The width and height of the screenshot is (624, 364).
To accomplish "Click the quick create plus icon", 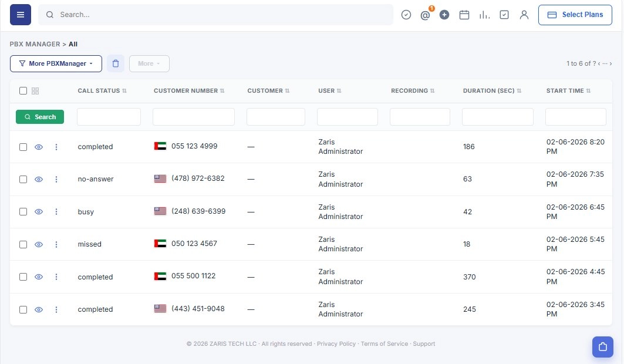I will [444, 15].
